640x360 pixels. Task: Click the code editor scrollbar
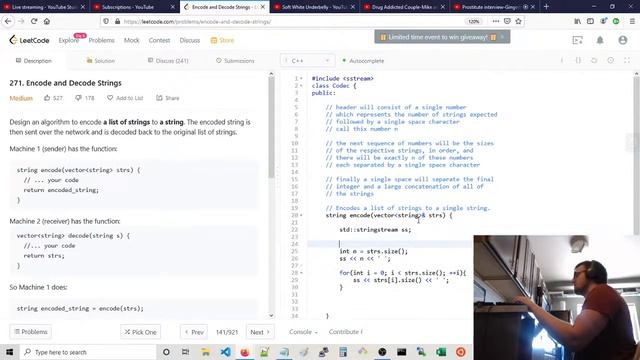coord(636,155)
